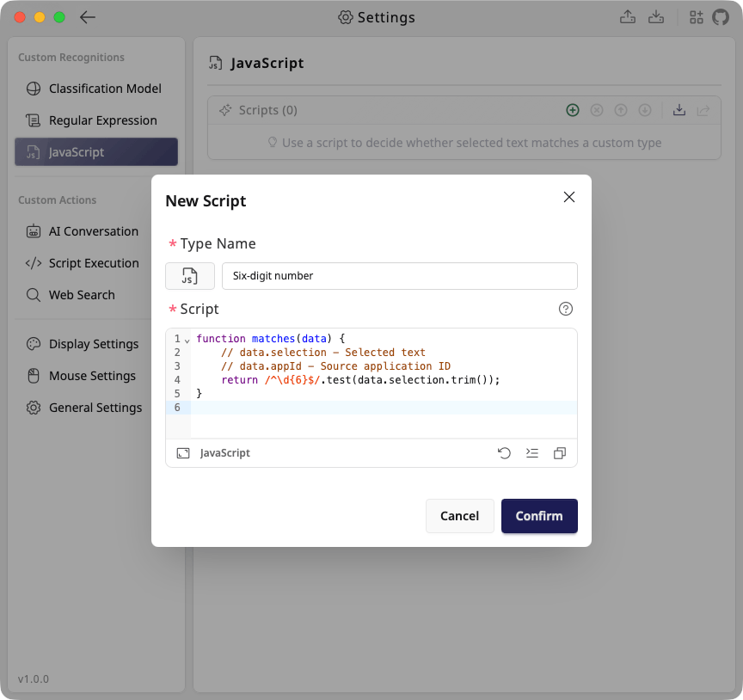Open the plugin grid icon in title bar

coord(696,17)
